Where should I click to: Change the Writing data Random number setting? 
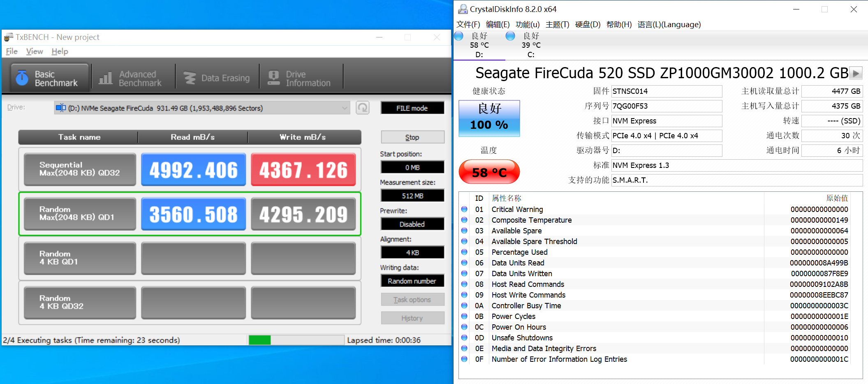(412, 281)
